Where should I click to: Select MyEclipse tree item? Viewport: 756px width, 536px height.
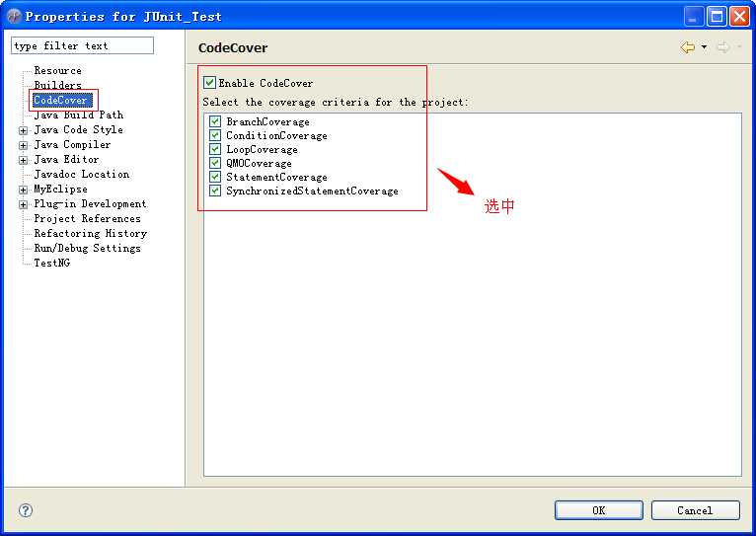[61, 189]
